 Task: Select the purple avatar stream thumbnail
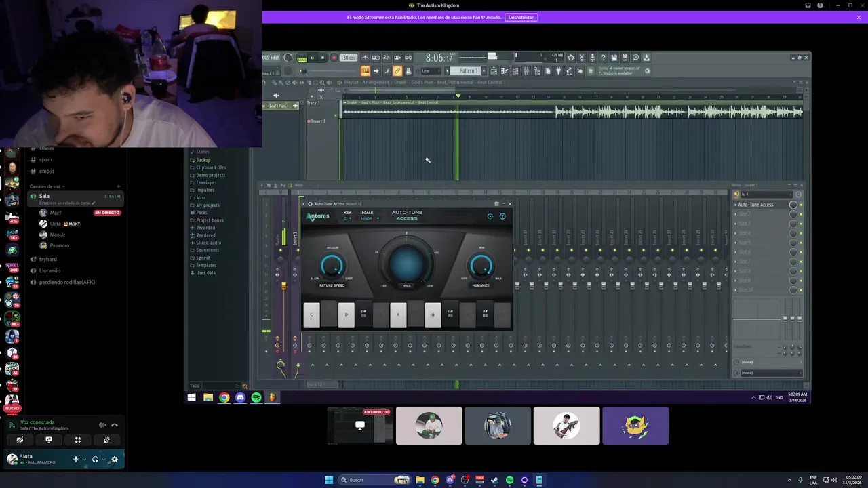tap(635, 426)
